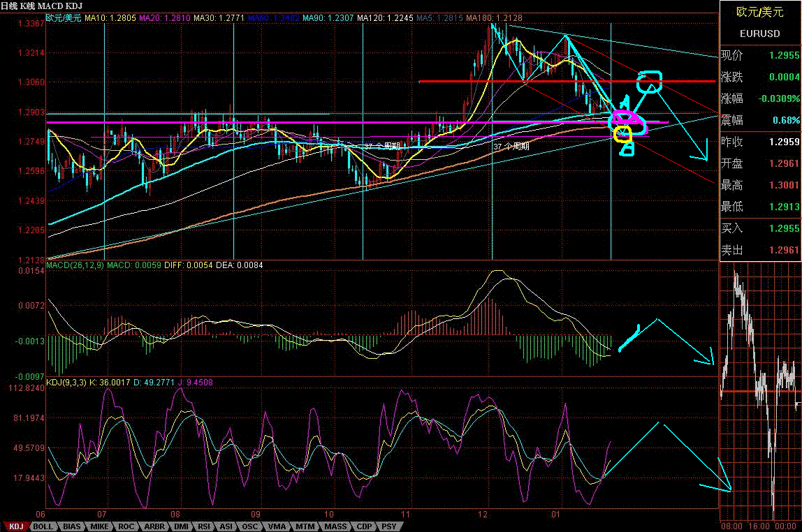
Task: Click the 1.2128 price axis label
Action: pos(31,260)
